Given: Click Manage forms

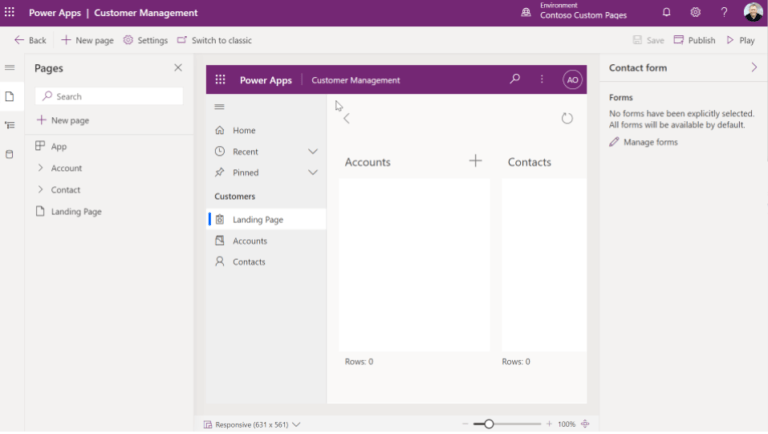Looking at the screenshot, I should pyautogui.click(x=644, y=142).
